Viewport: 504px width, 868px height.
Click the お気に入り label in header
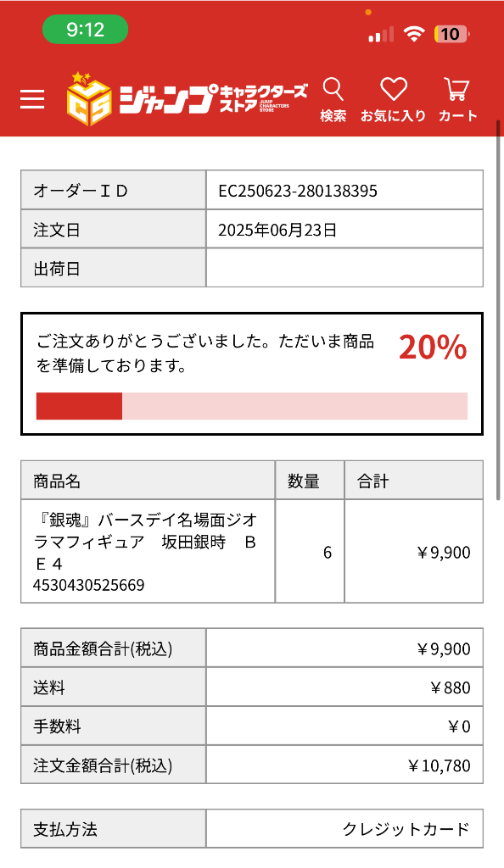tap(394, 115)
